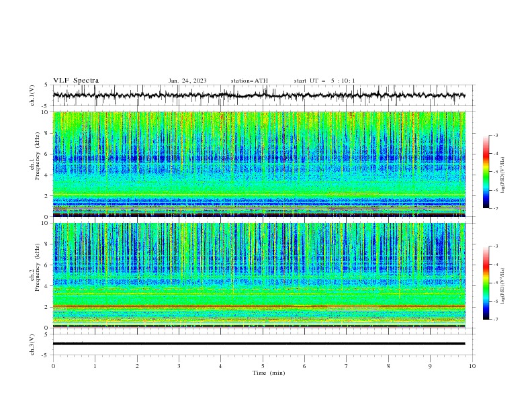Click inside the ch.2 spectrogram panel

pos(259,275)
